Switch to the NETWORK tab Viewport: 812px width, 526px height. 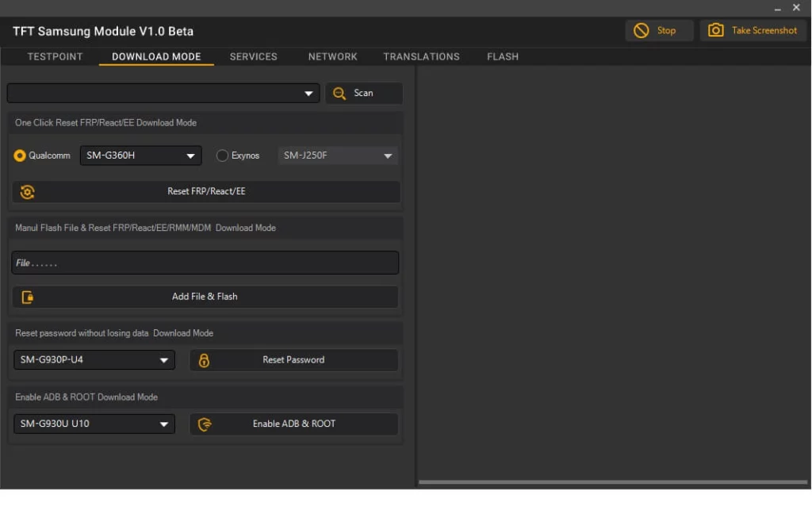(x=332, y=56)
